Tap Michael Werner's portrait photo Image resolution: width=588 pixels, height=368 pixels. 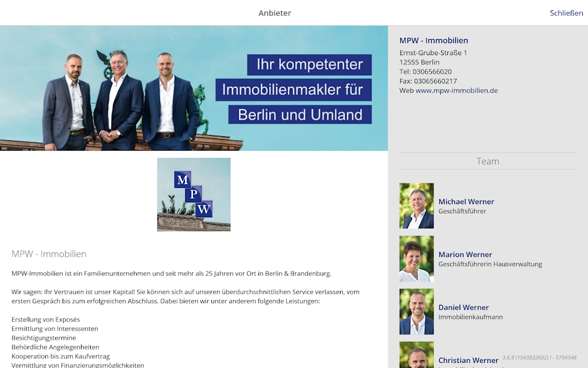pyautogui.click(x=417, y=206)
